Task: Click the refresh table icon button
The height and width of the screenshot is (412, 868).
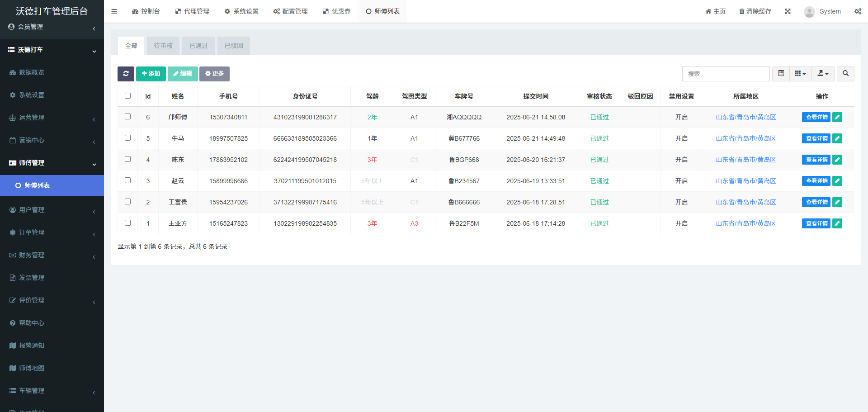Action: click(x=126, y=74)
